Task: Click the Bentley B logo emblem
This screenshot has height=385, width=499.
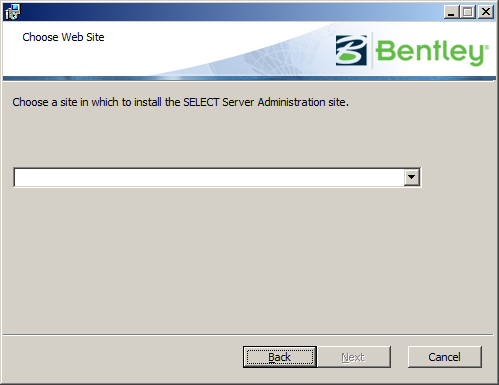Action: click(x=351, y=50)
